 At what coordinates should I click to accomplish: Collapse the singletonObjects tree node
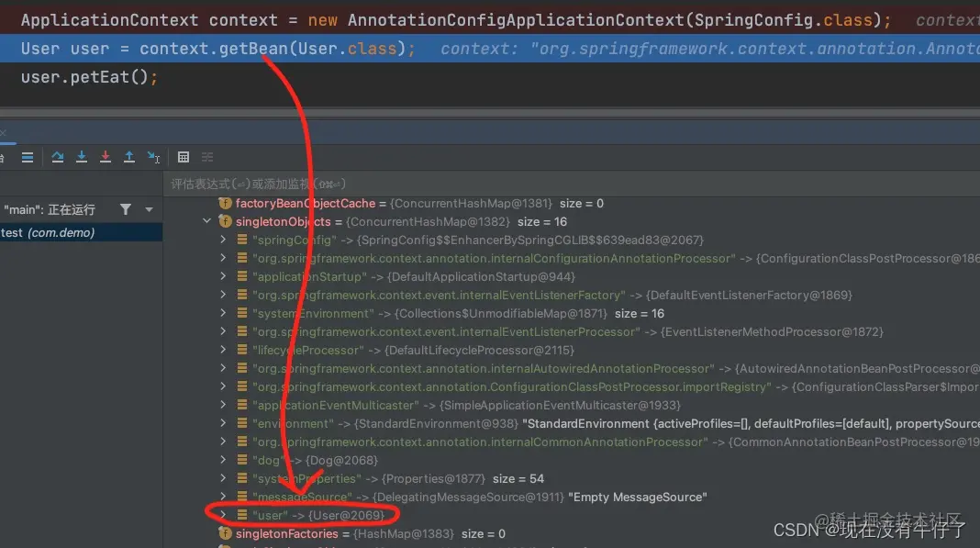point(206,221)
